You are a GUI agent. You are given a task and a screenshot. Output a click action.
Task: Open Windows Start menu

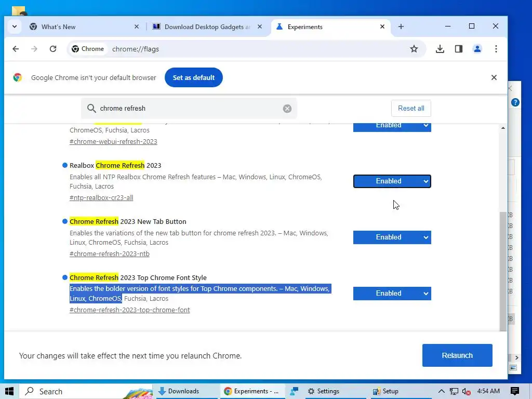coord(9,391)
